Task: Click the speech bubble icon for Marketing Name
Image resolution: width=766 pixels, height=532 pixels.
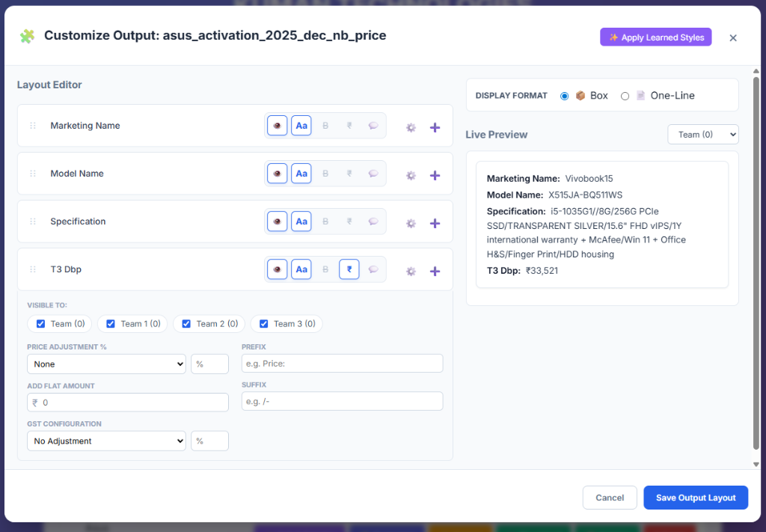Action: [x=373, y=125]
